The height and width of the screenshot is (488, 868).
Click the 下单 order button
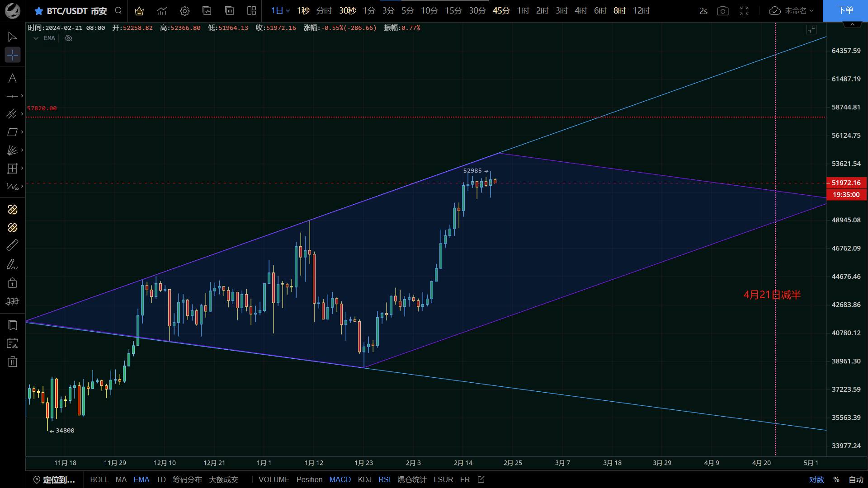coord(845,11)
